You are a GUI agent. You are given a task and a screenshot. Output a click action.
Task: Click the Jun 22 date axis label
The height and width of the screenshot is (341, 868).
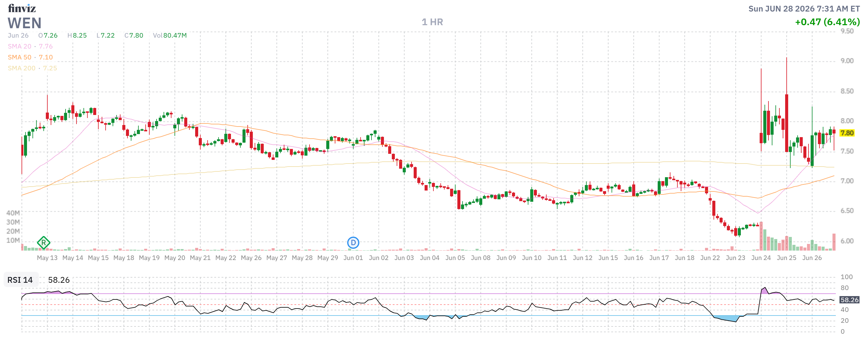710,258
